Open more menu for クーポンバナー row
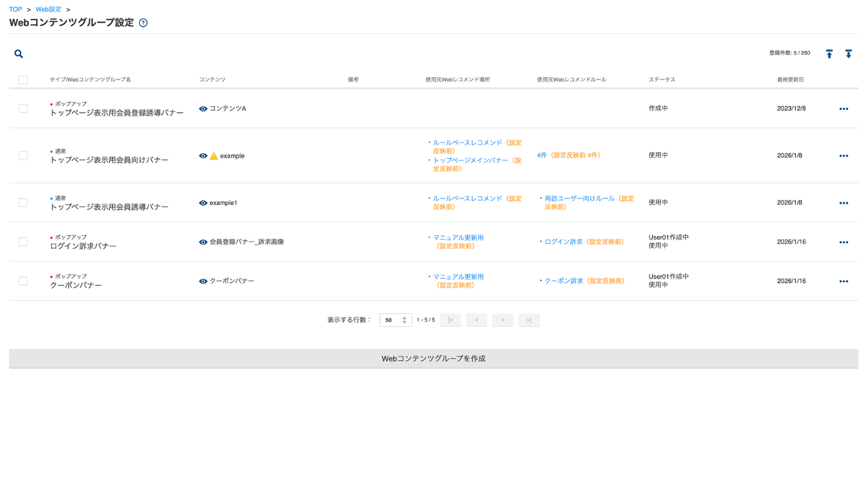The width and height of the screenshot is (868, 499). [x=843, y=281]
